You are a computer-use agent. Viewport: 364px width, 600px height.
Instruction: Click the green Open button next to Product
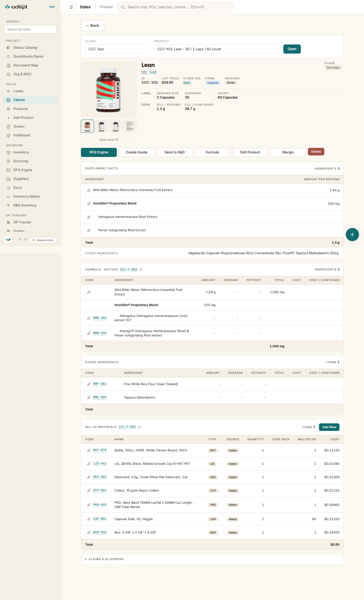coord(292,49)
